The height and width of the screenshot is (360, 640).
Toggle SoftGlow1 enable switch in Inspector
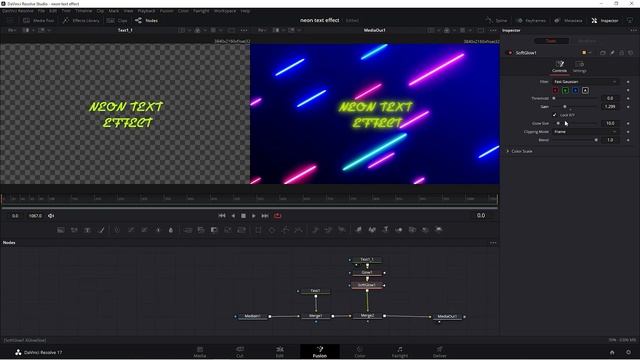tap(509, 53)
